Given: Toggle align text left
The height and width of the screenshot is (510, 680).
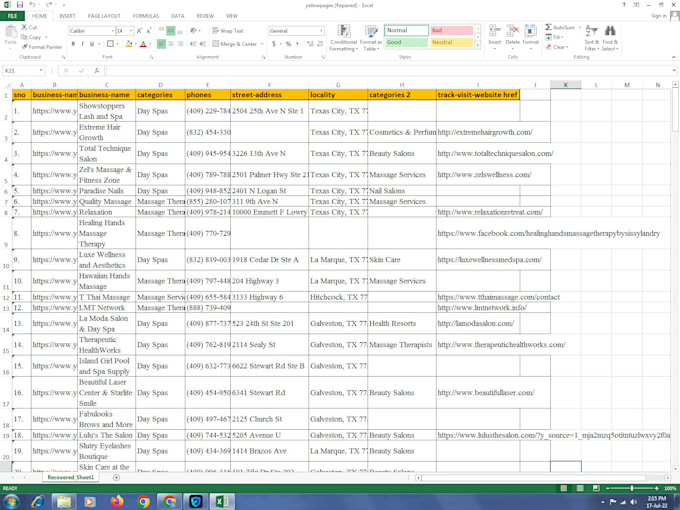Looking at the screenshot, I should (161, 44).
